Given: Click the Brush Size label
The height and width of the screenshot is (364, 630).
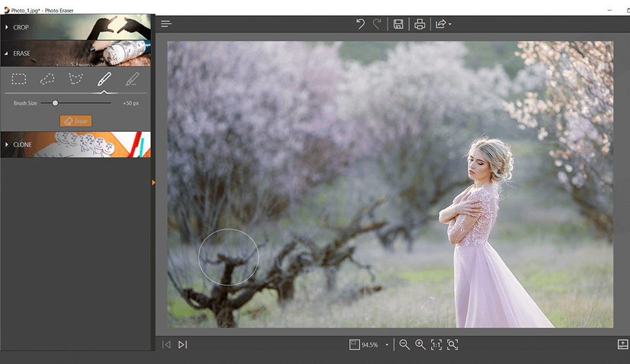Looking at the screenshot, I should (x=26, y=103).
